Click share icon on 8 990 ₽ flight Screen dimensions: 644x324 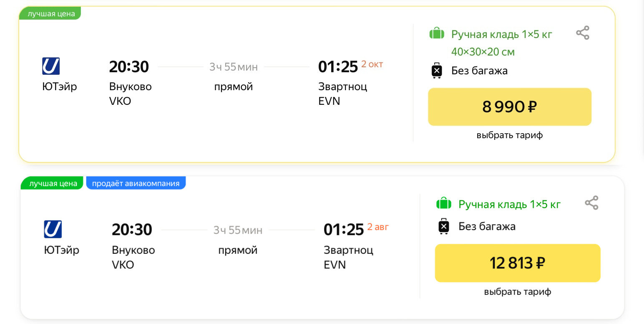pyautogui.click(x=582, y=33)
